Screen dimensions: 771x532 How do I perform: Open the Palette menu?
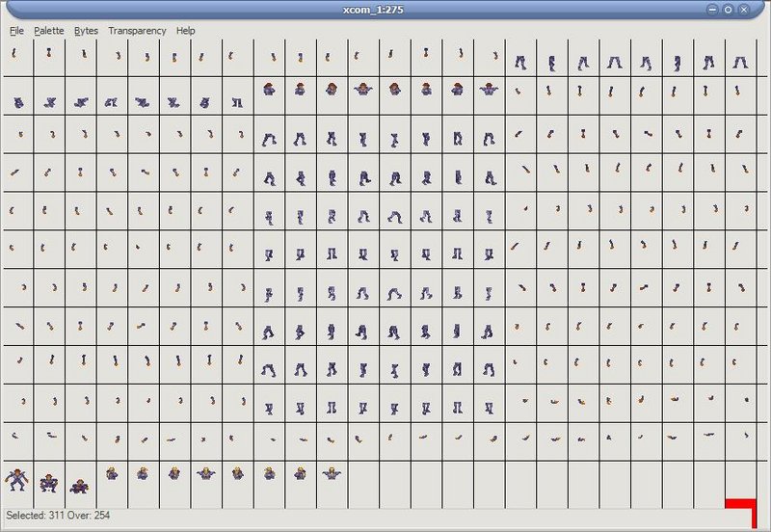pos(49,31)
